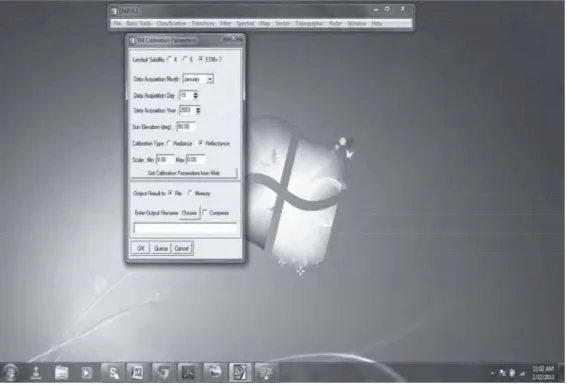This screenshot has width=567, height=385.
Task: Open the Transform menu
Action: coord(203,23)
